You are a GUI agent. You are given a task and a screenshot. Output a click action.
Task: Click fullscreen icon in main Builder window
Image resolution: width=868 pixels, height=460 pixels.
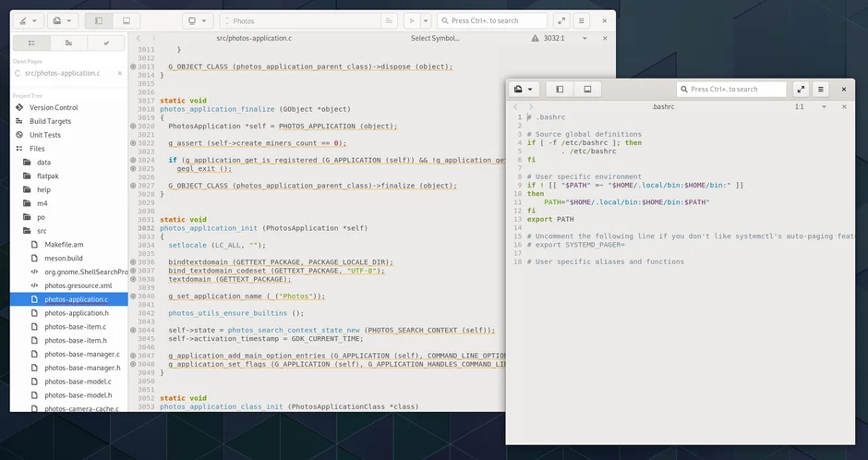coord(561,20)
